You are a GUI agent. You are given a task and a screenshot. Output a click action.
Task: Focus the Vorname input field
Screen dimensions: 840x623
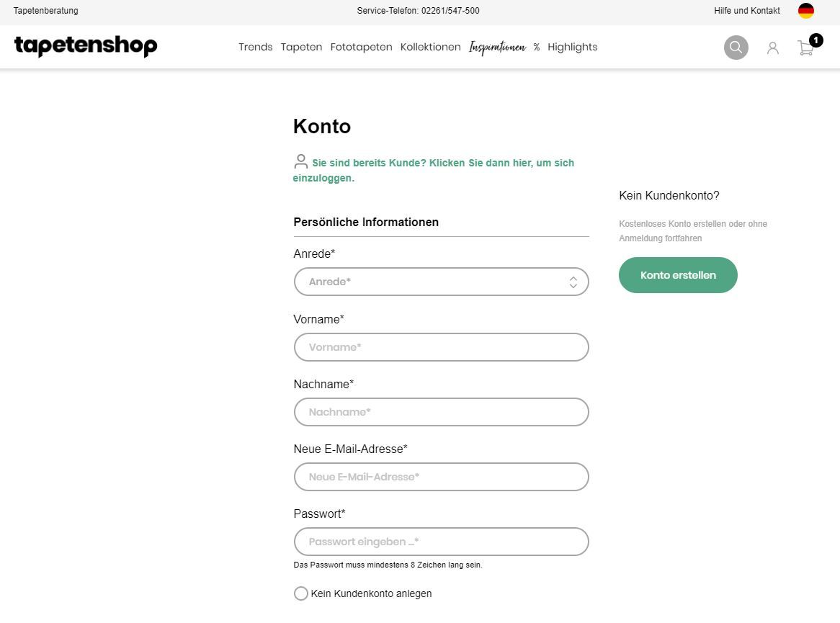pyautogui.click(x=441, y=347)
